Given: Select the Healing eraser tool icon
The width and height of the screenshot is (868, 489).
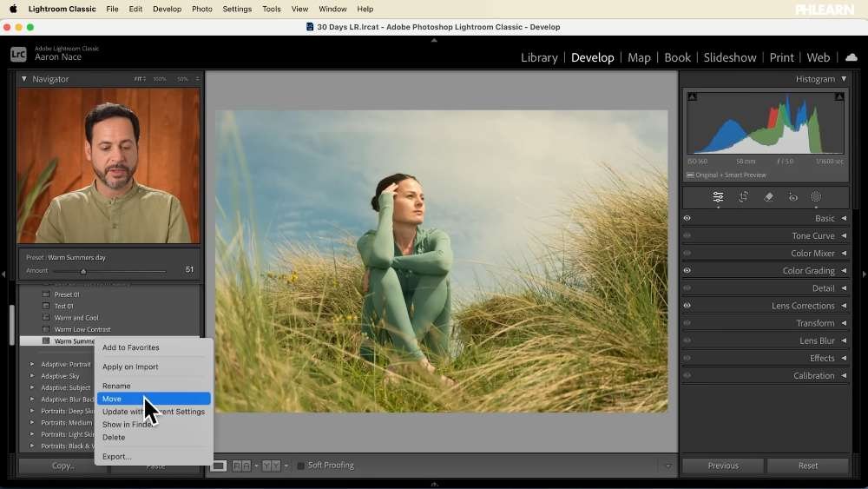Looking at the screenshot, I should point(768,197).
